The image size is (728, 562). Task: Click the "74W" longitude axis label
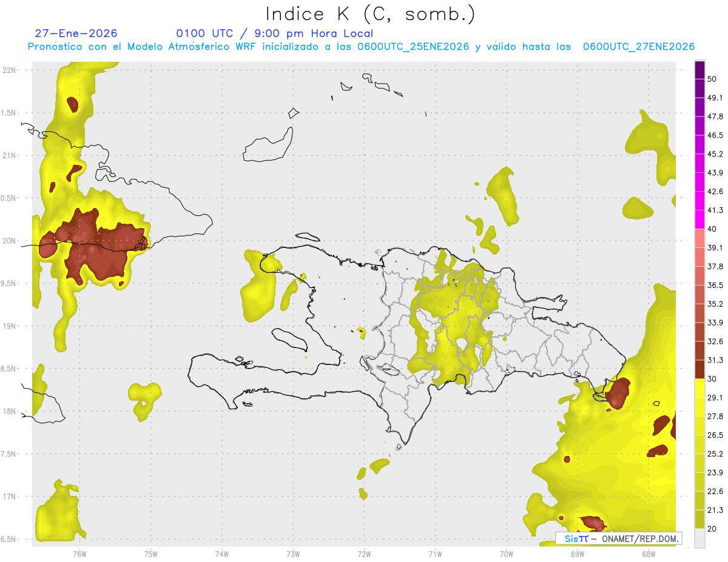[x=221, y=554]
